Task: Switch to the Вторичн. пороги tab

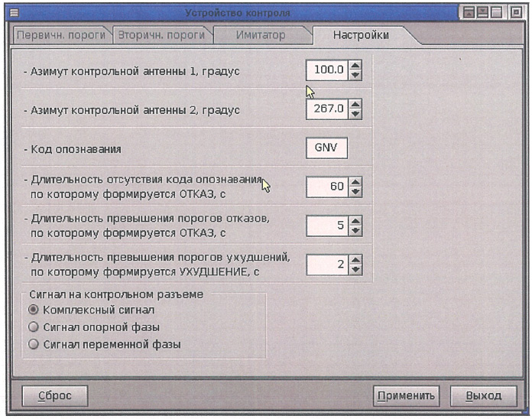Action: pyautogui.click(x=161, y=35)
